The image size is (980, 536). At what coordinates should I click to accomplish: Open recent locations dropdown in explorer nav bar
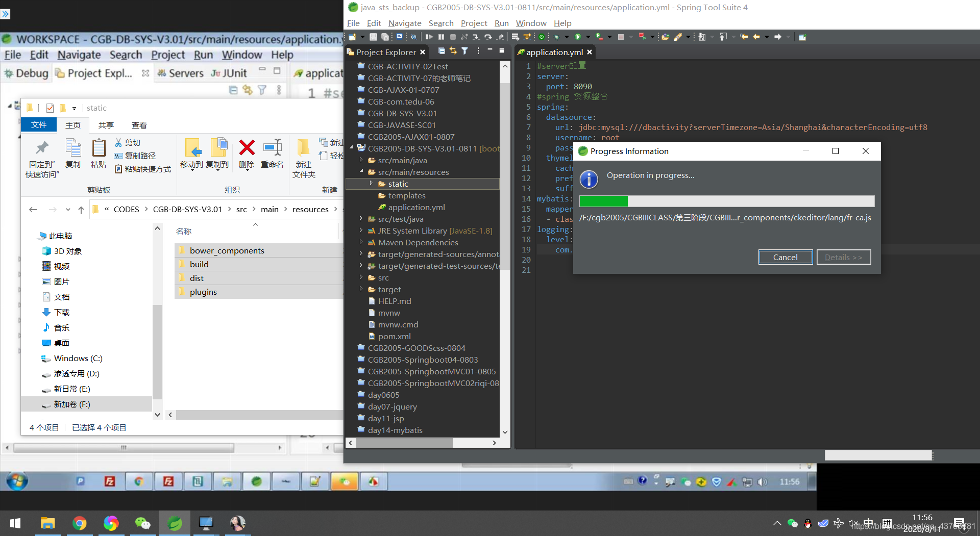click(68, 210)
